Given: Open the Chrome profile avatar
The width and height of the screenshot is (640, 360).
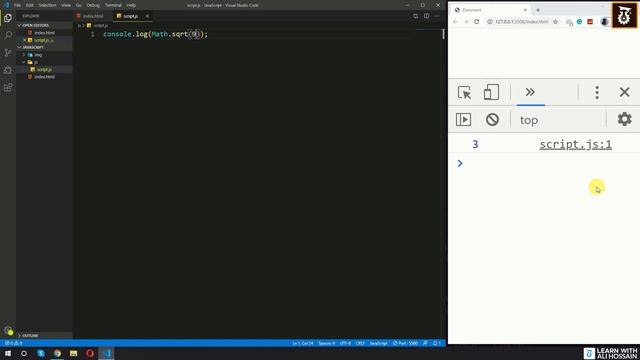Looking at the screenshot, I should [x=604, y=22].
